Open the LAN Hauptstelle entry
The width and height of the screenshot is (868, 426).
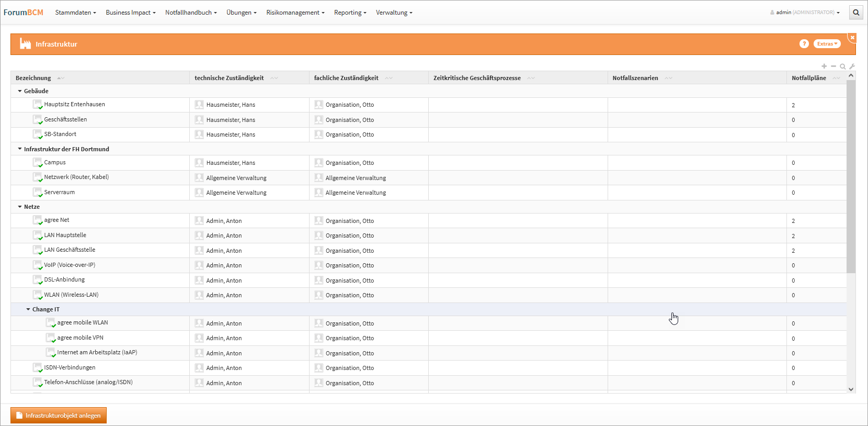pyautogui.click(x=65, y=236)
